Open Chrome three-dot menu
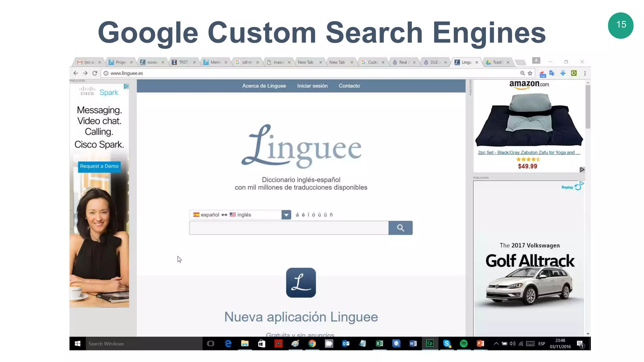 [585, 73]
